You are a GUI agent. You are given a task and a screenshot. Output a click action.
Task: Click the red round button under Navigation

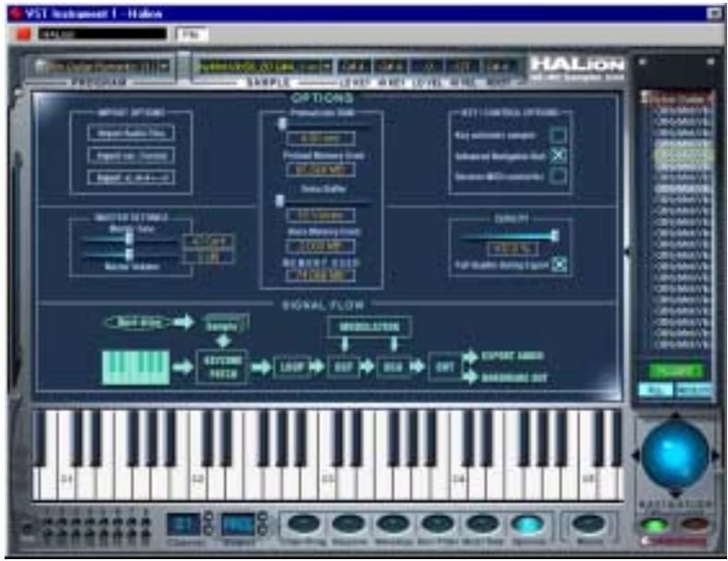pyautogui.click(x=695, y=524)
